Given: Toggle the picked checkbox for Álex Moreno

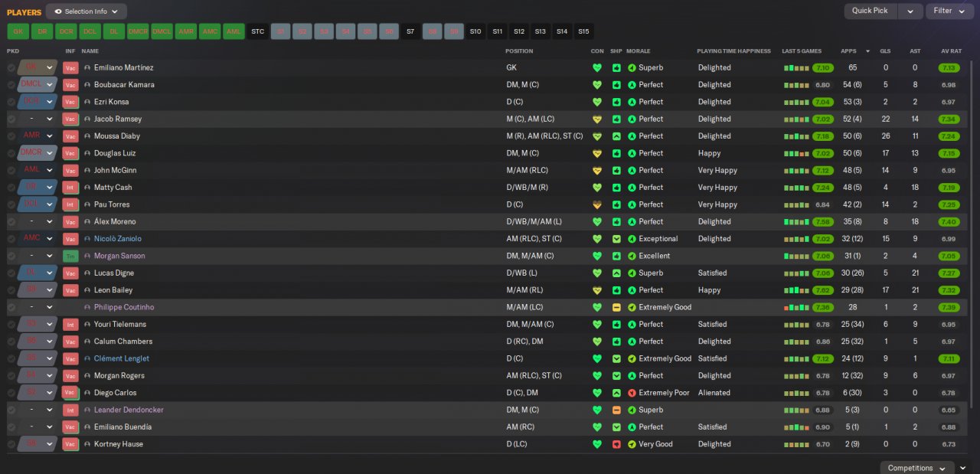Looking at the screenshot, I should pyautogui.click(x=11, y=222).
